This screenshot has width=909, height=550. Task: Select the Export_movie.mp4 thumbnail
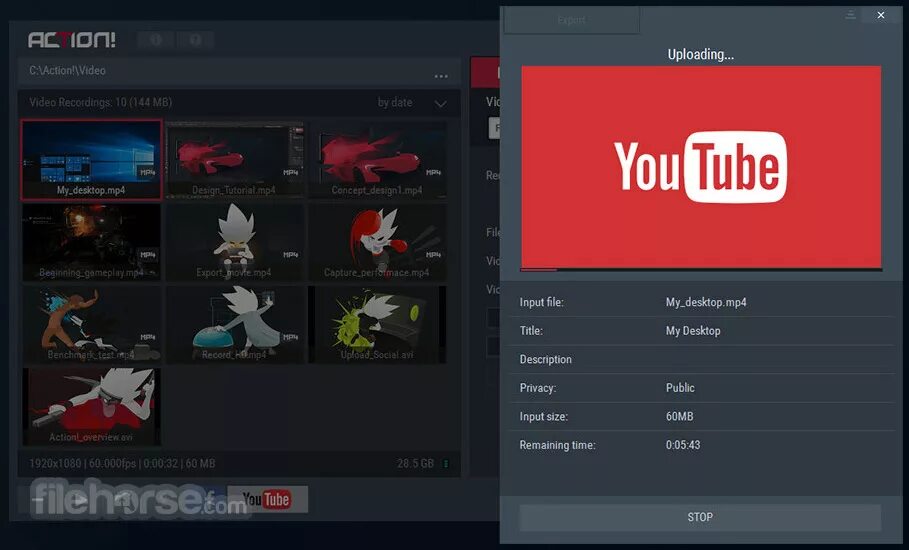(x=234, y=242)
